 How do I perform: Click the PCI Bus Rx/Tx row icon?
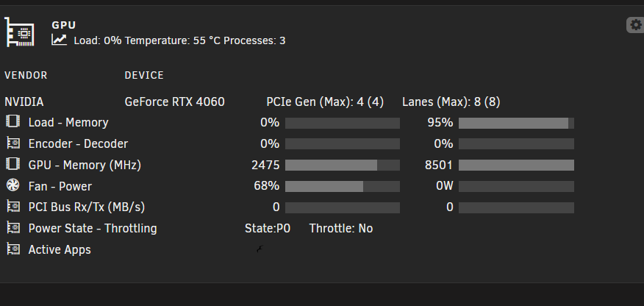pos(13,207)
